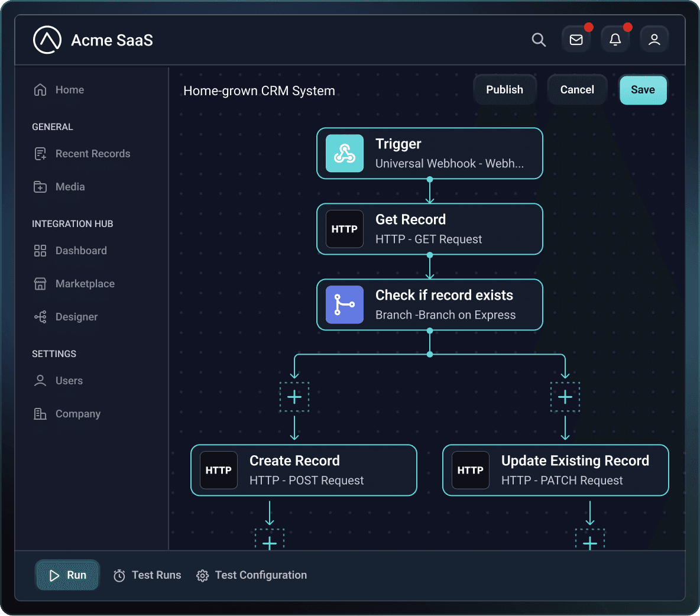Click the Acme SaaS brand name
The height and width of the screenshot is (616, 700).
tap(112, 40)
